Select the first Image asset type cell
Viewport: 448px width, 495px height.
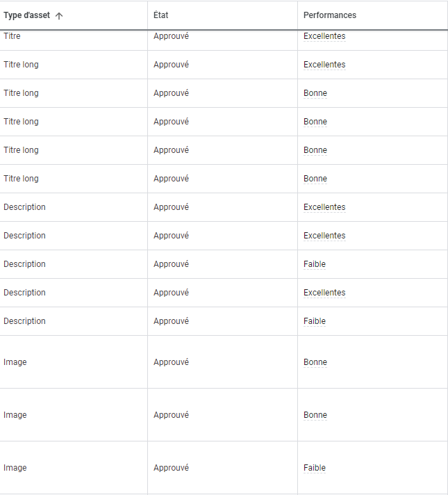(15, 362)
